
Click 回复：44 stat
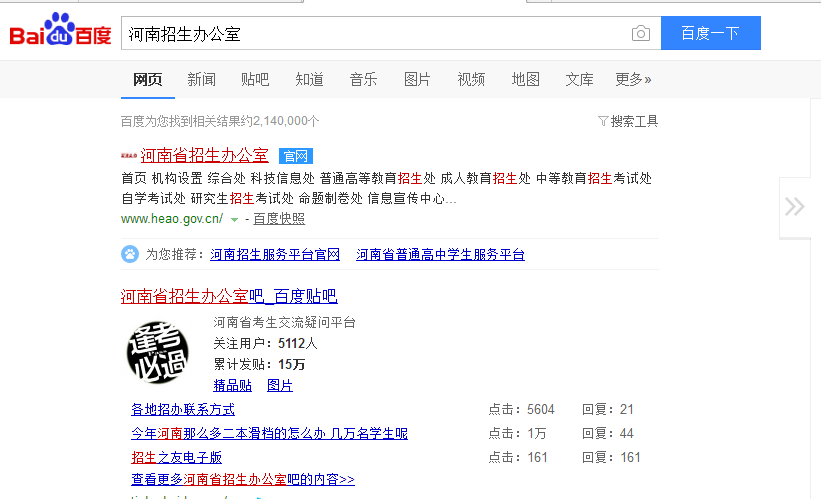coord(608,434)
